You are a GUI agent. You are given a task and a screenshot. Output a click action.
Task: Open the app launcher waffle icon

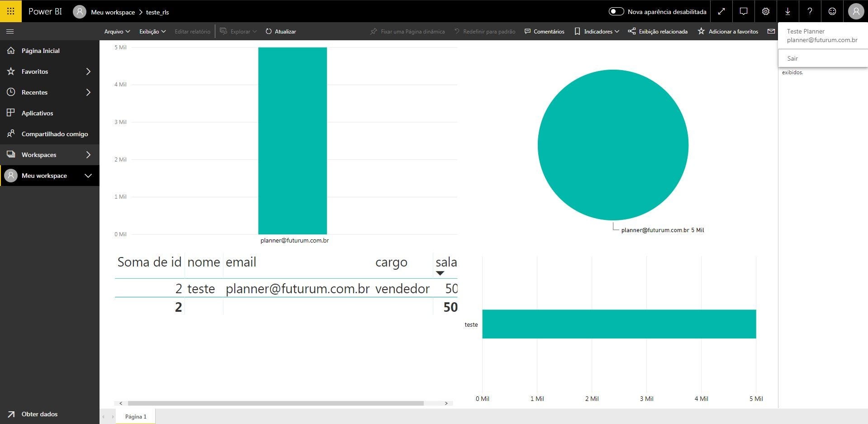[10, 11]
